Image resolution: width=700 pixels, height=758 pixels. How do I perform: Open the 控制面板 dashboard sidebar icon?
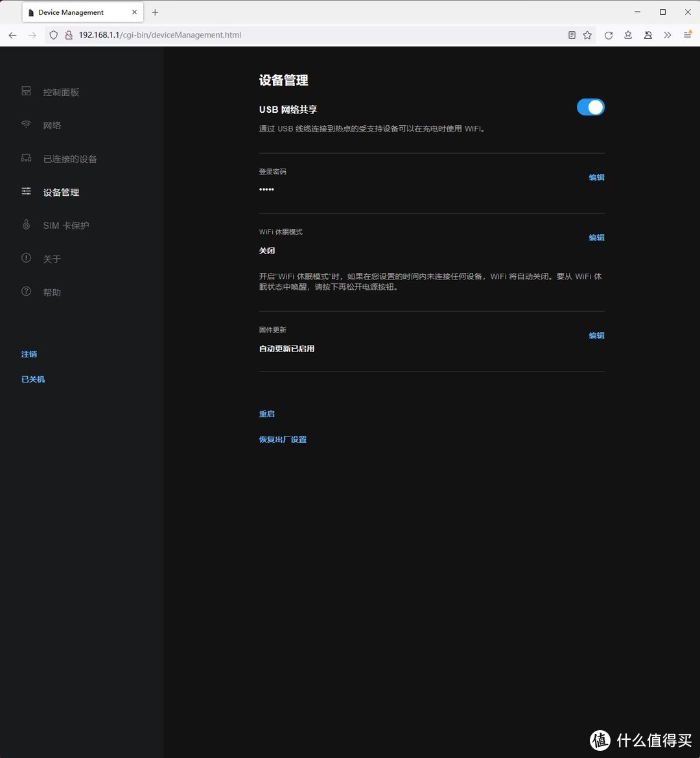(26, 91)
